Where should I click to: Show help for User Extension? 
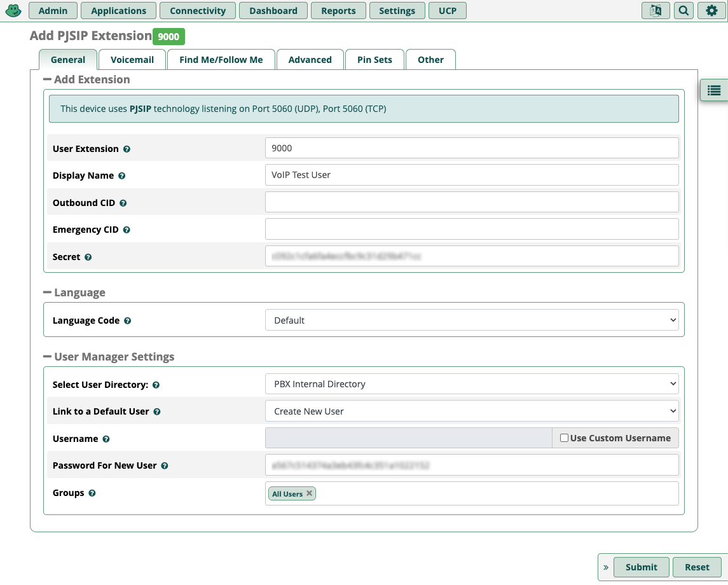[x=127, y=149]
